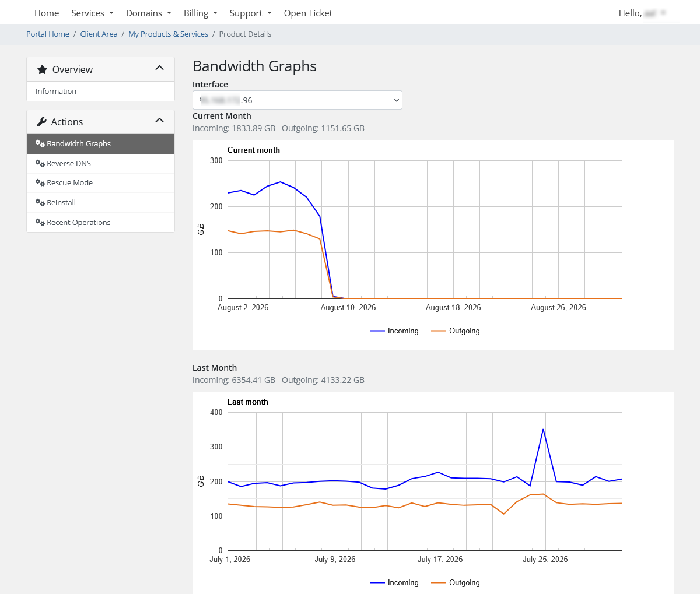Expand the Domains menu
The width and height of the screenshot is (700, 594).
point(149,13)
